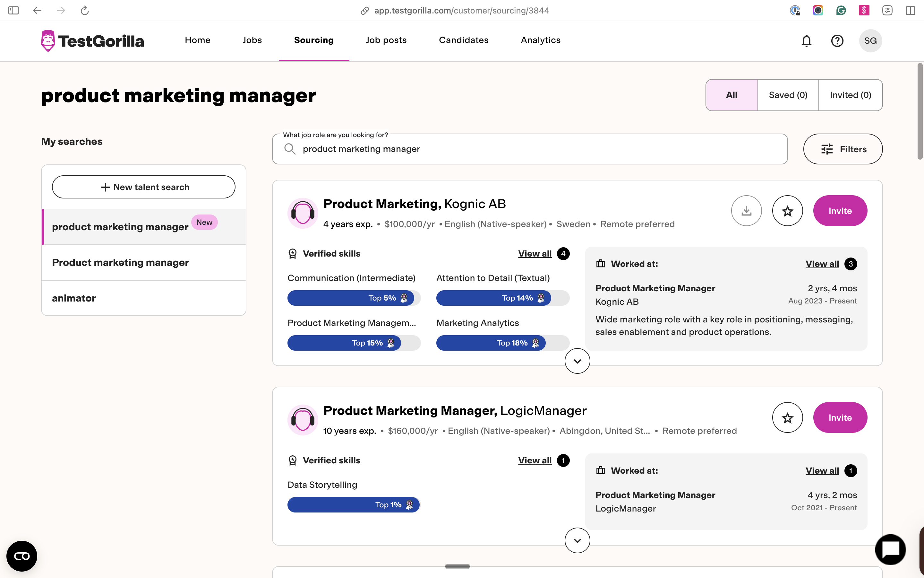This screenshot has width=924, height=578.
Task: Expand the LogicManager candidate card
Action: coord(577,540)
